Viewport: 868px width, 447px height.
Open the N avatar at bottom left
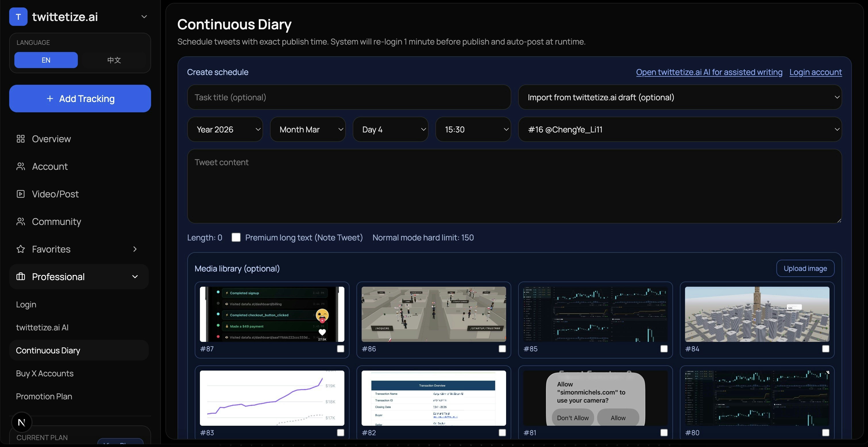pos(21,422)
